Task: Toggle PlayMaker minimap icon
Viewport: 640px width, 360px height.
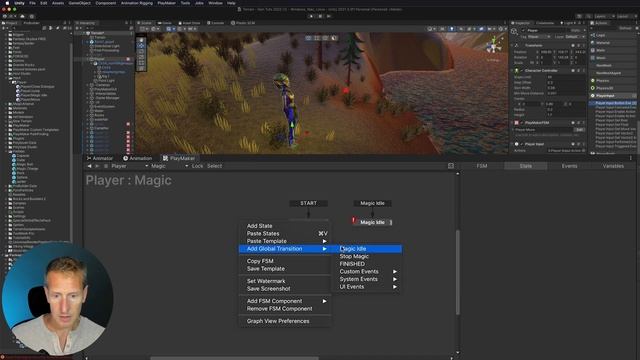Action: pos(451,166)
